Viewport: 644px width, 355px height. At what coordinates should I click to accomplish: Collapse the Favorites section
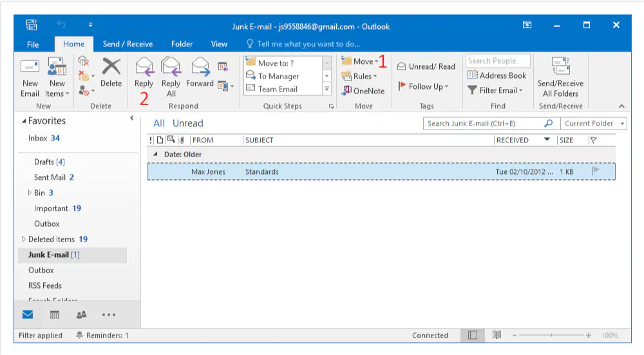click(x=24, y=121)
